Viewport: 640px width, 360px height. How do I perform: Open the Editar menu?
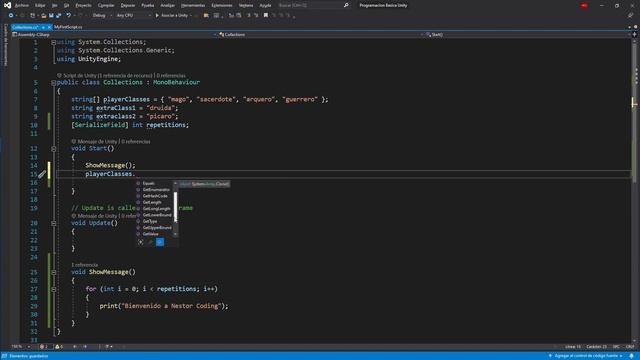(x=40, y=5)
